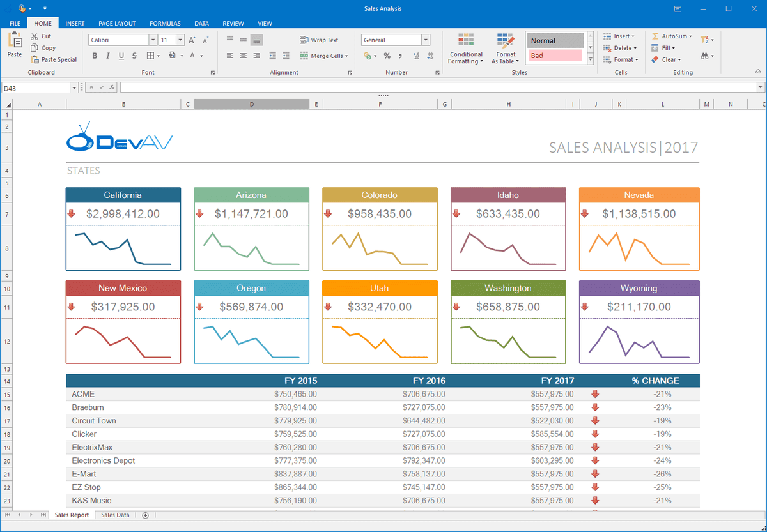Open the Sales Data sheet tab
This screenshot has width=767, height=532.
(114, 515)
